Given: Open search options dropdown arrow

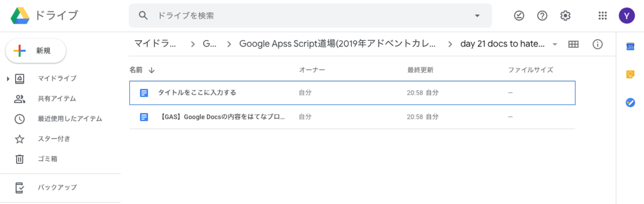Looking at the screenshot, I should 477,16.
